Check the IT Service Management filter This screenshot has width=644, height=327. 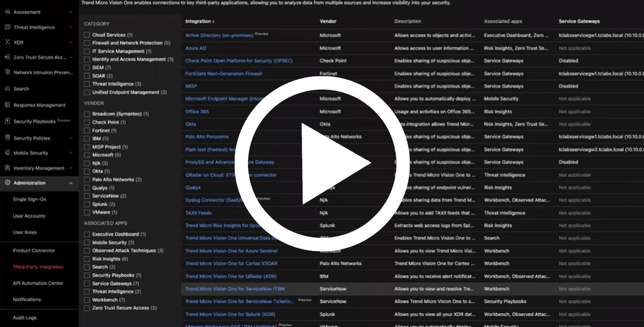click(87, 51)
